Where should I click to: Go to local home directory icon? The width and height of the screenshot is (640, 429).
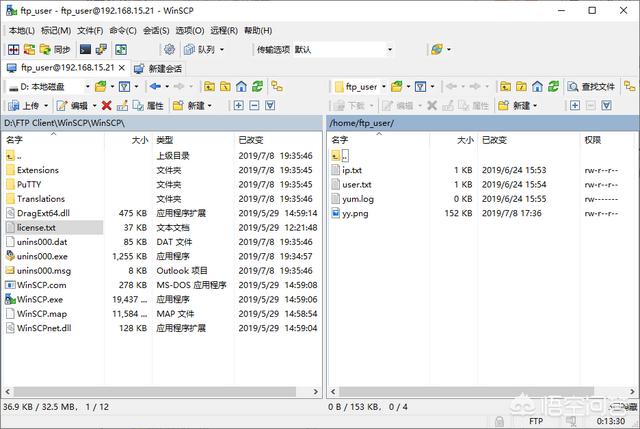tap(241, 86)
